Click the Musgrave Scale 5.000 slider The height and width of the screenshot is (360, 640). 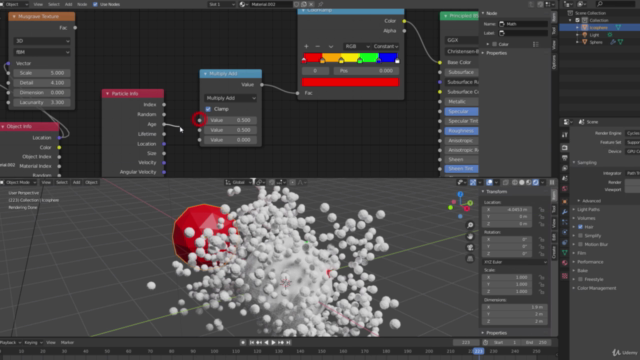(42, 73)
